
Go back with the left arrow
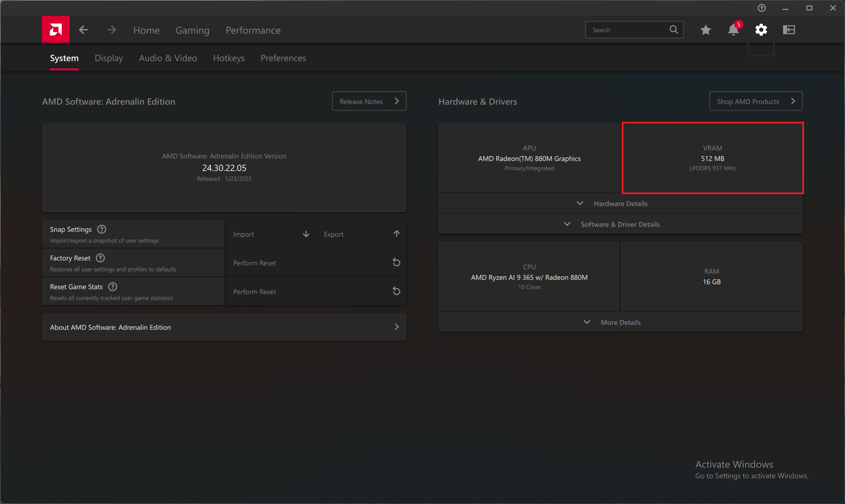point(83,30)
